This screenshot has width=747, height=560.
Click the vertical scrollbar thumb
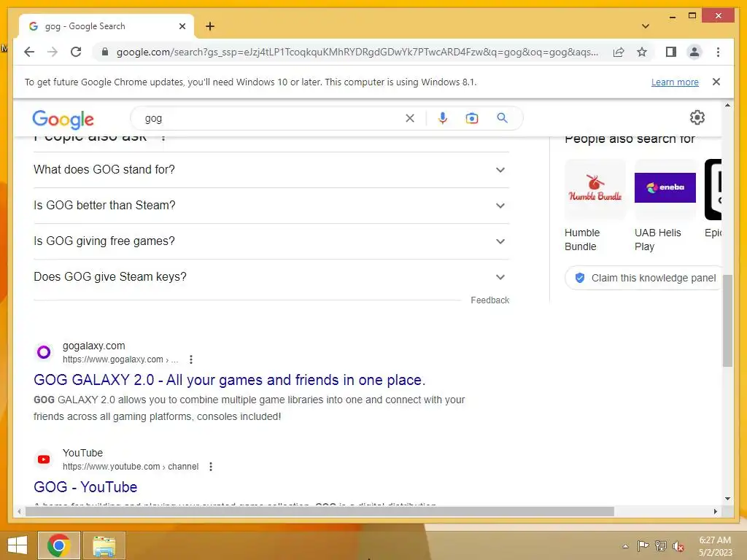pos(727,321)
